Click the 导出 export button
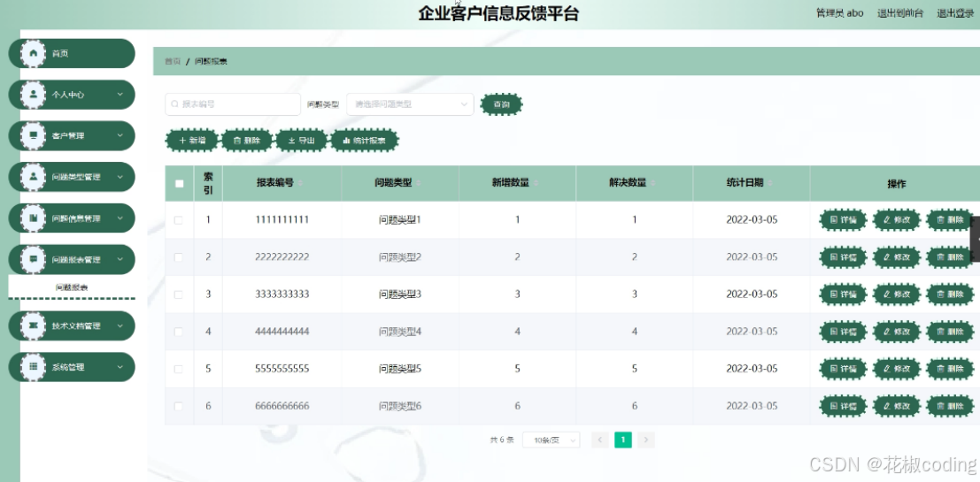Screen dimensions: 980x482 (302, 141)
